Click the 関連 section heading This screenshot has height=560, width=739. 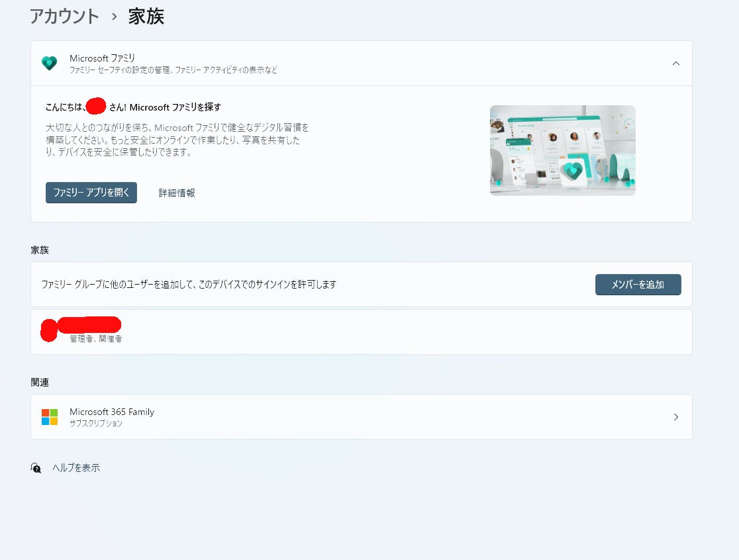click(40, 383)
